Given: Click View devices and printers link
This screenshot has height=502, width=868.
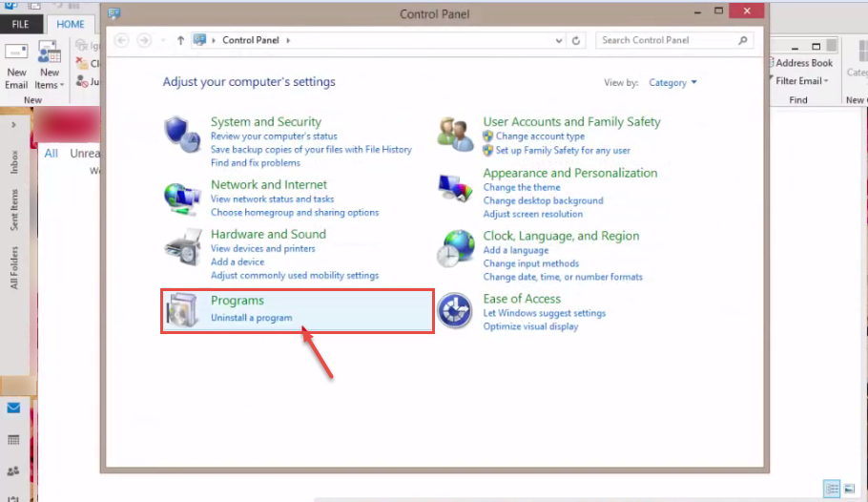Looking at the screenshot, I should pyautogui.click(x=263, y=249).
